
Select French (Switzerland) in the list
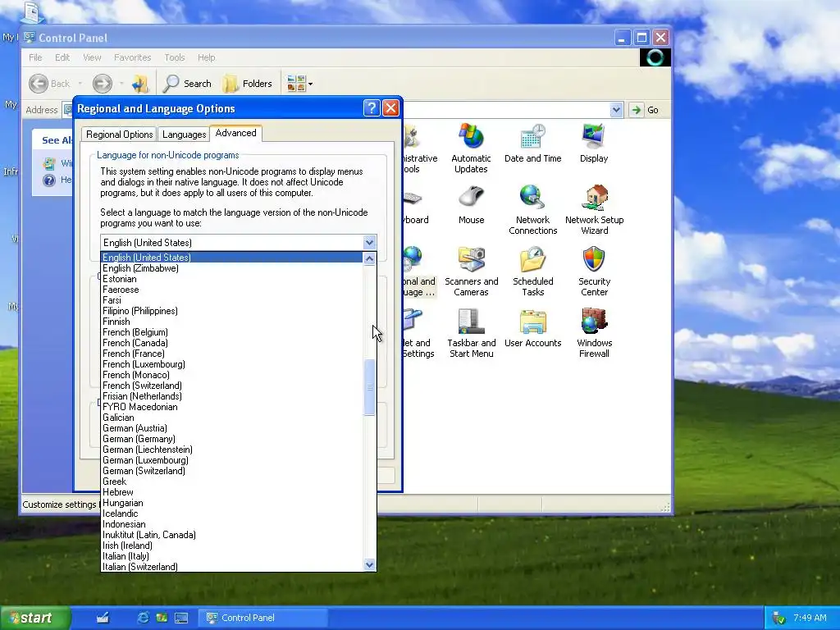(x=232, y=386)
